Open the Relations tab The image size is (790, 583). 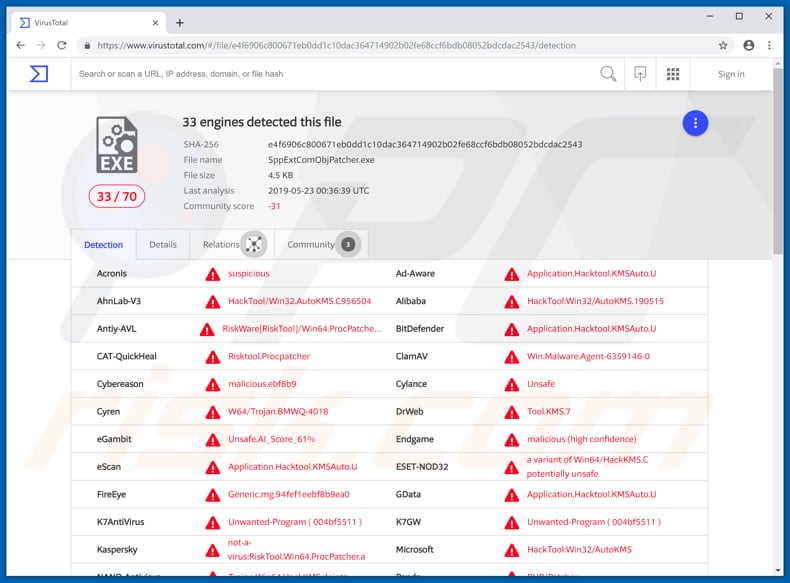[x=232, y=244]
